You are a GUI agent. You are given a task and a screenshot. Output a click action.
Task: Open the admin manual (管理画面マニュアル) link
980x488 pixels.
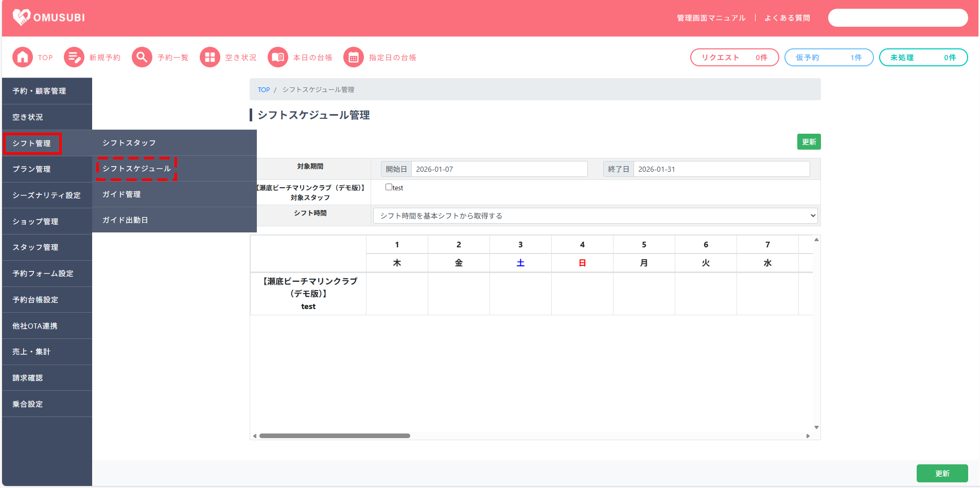pos(711,18)
